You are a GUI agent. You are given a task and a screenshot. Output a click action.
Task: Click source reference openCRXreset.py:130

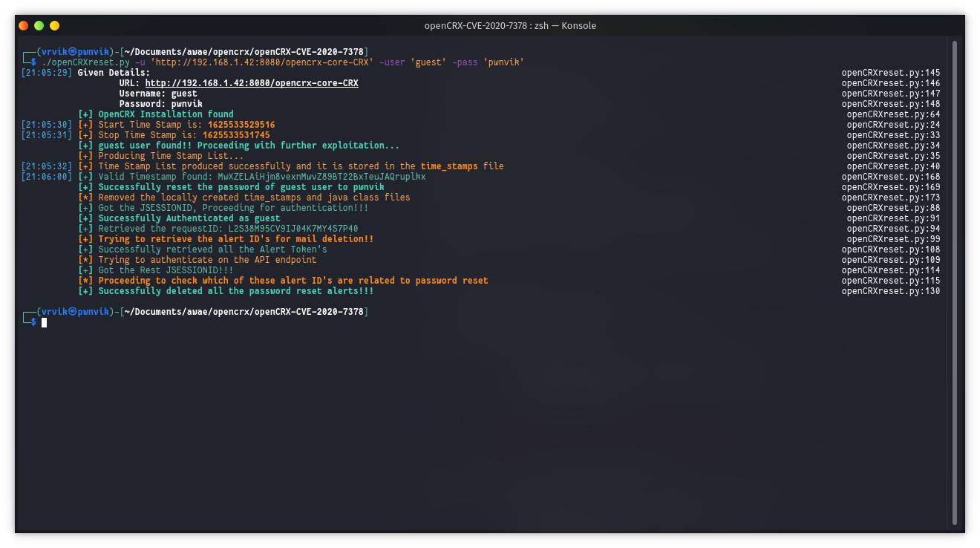(x=891, y=291)
